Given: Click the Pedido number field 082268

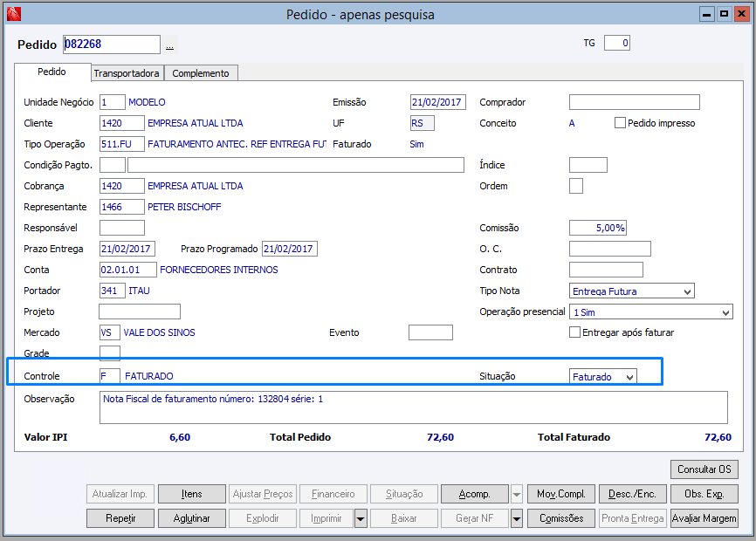Looking at the screenshot, I should (112, 45).
